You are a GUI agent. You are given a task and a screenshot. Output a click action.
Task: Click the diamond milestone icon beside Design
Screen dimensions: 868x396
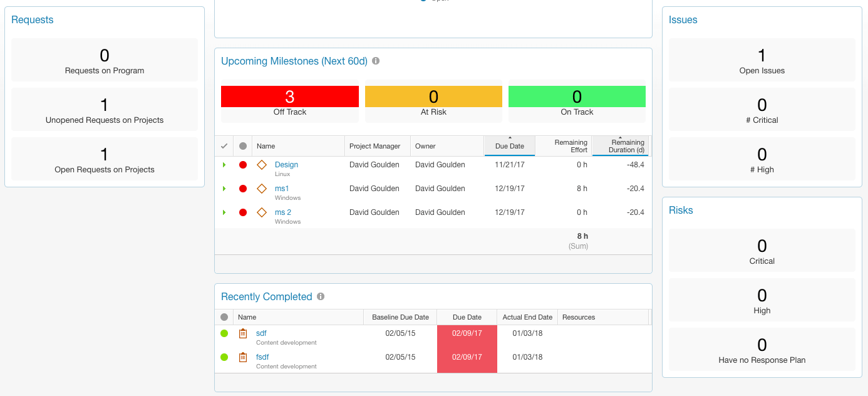coord(262,164)
